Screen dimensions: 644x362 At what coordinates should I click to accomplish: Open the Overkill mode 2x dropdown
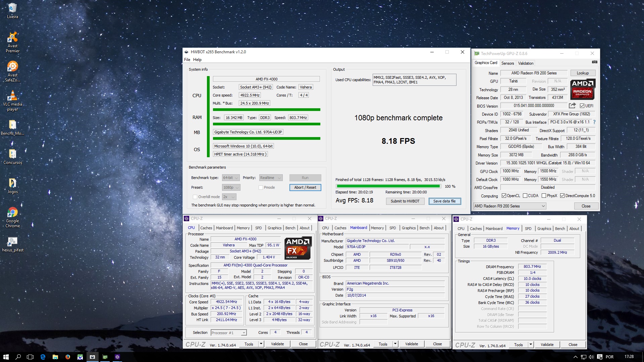pyautogui.click(x=229, y=197)
